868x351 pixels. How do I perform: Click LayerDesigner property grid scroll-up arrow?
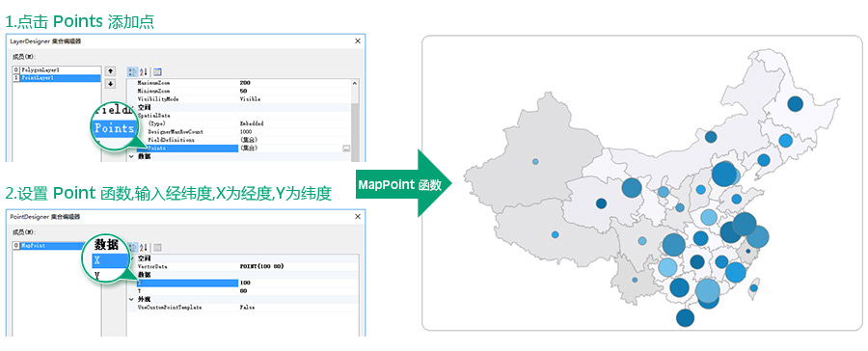[355, 83]
